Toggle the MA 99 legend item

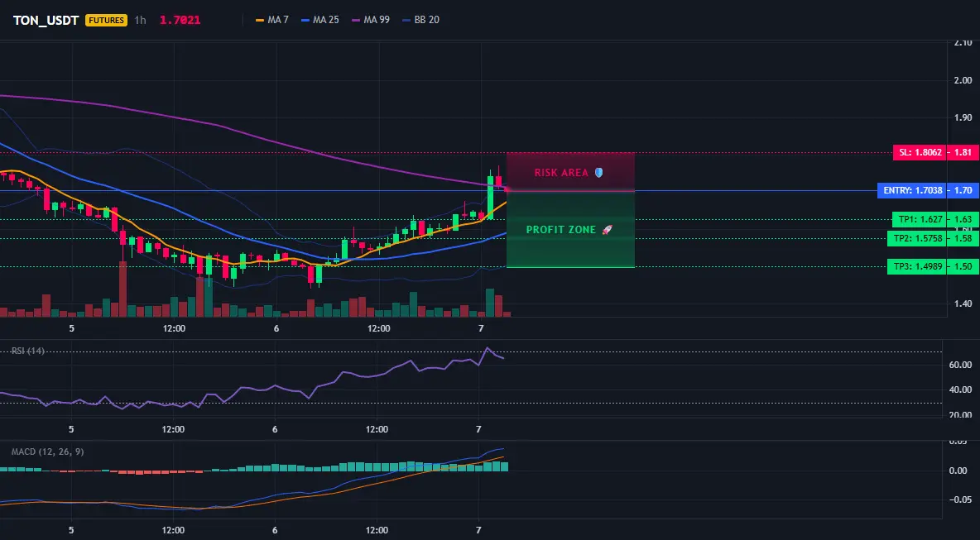point(371,20)
